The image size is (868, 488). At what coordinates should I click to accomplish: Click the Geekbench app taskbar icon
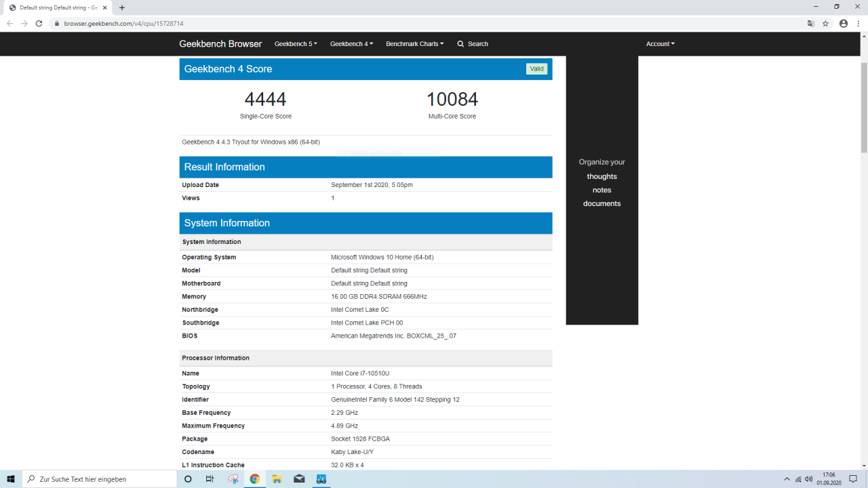click(x=321, y=479)
